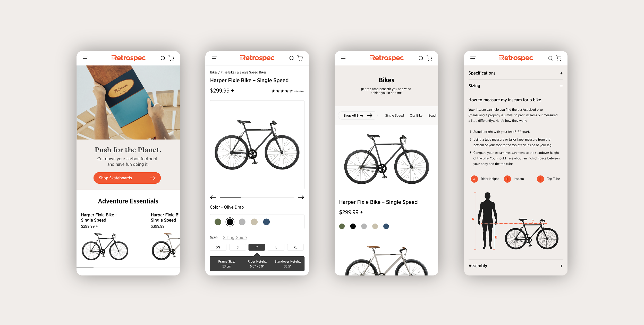This screenshot has width=644, height=325.
Task: Click the plus icon next to Specifications
Action: [x=561, y=73]
